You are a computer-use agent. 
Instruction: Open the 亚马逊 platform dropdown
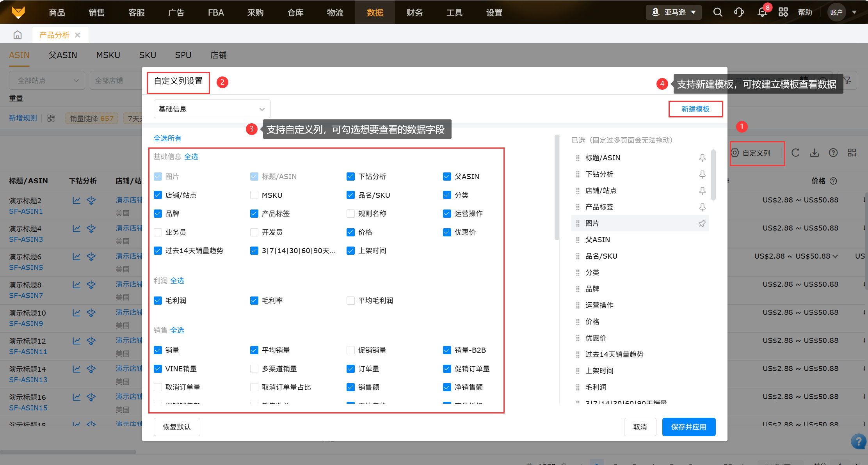(674, 12)
